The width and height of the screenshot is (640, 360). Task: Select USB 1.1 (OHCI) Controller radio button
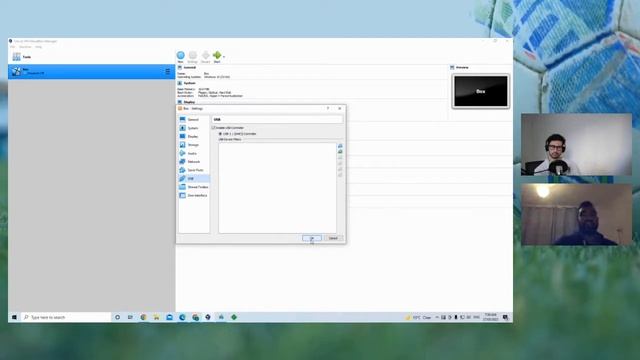(220, 133)
